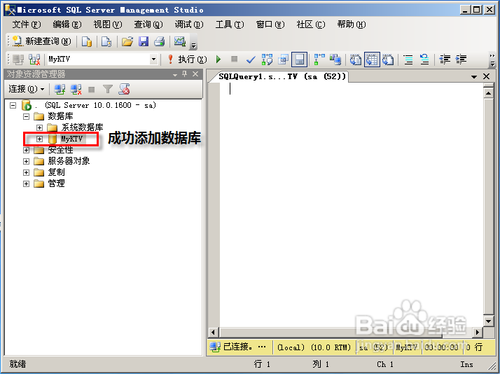This screenshot has height=374, width=500.
Task: Switch output to Results to Text
Action: (355, 60)
